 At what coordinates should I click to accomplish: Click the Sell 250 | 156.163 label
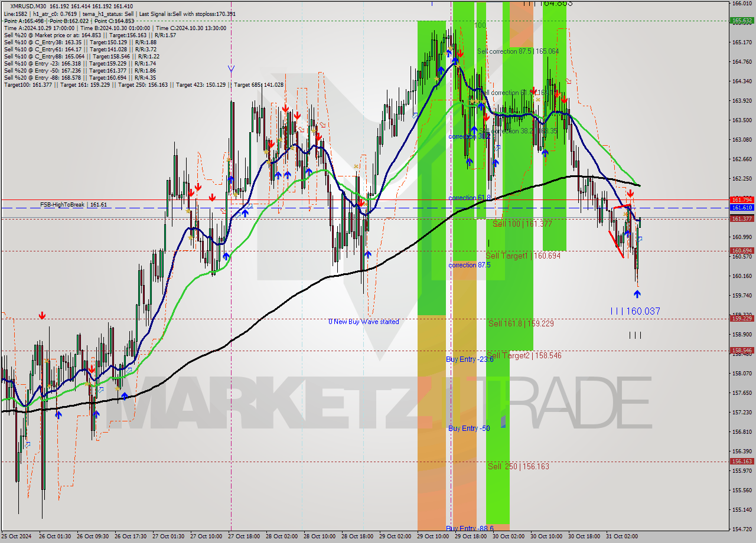518,466
